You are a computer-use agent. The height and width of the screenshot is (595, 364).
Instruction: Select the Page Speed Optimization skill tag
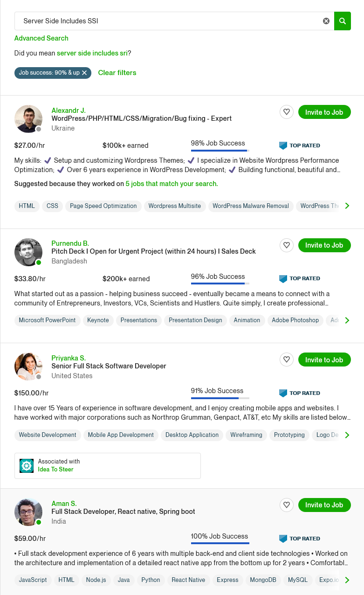[x=103, y=206]
